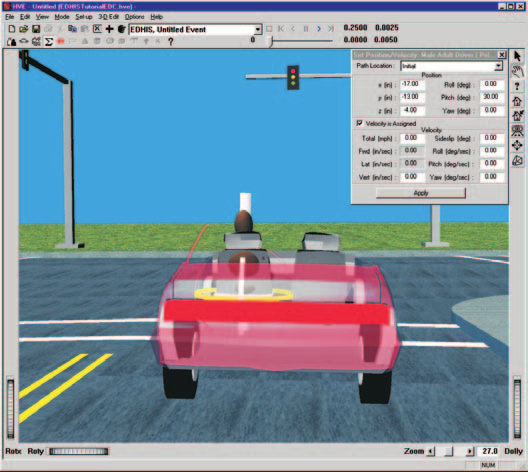Click the Seek crosshair target icon
This screenshot has width=528, height=472.
[x=517, y=145]
